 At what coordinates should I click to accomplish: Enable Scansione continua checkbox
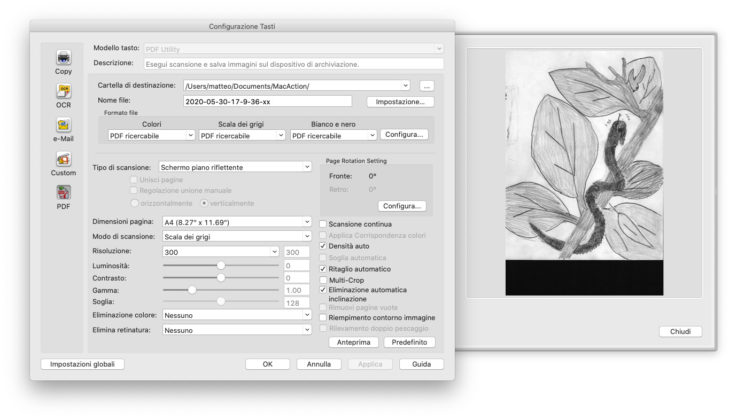point(323,224)
